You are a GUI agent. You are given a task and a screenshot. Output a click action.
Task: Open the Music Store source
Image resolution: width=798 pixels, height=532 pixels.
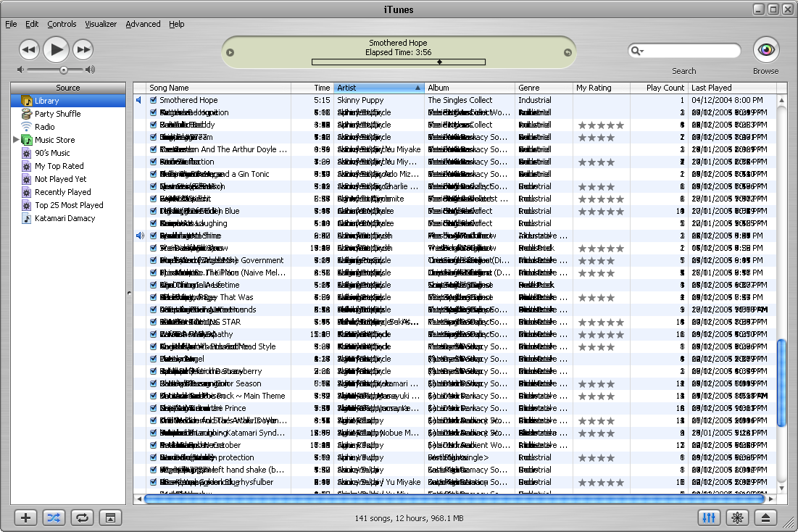pyautogui.click(x=54, y=140)
